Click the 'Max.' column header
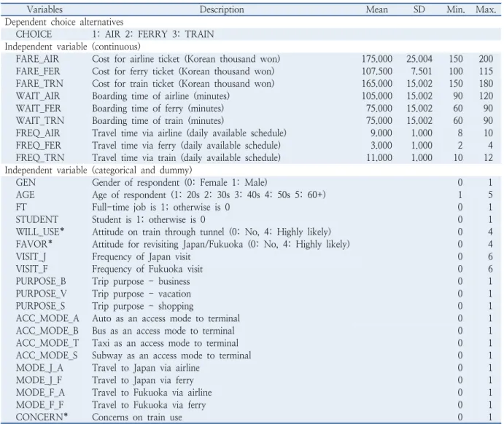The height and width of the screenshot is (424, 504). (x=486, y=9)
